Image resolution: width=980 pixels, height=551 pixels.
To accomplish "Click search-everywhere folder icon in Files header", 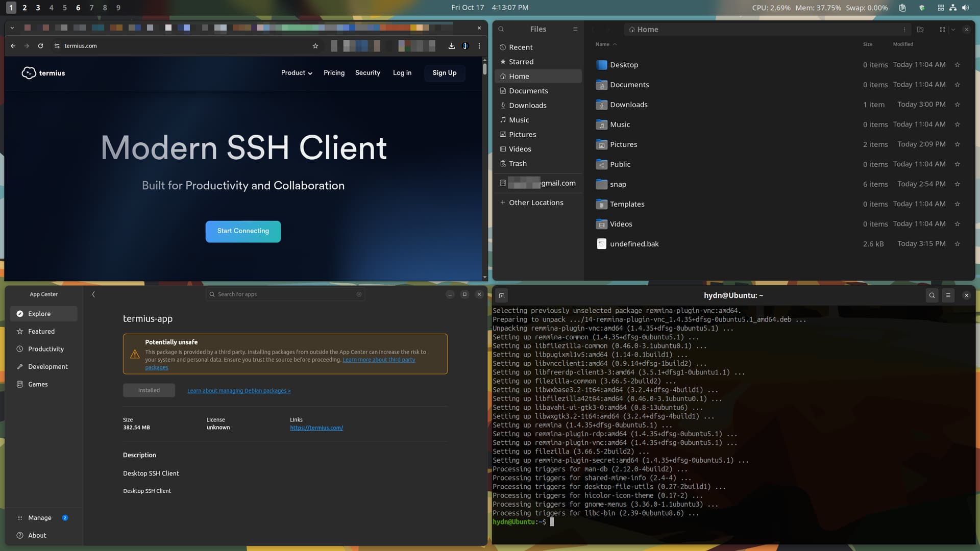I will pos(920,30).
